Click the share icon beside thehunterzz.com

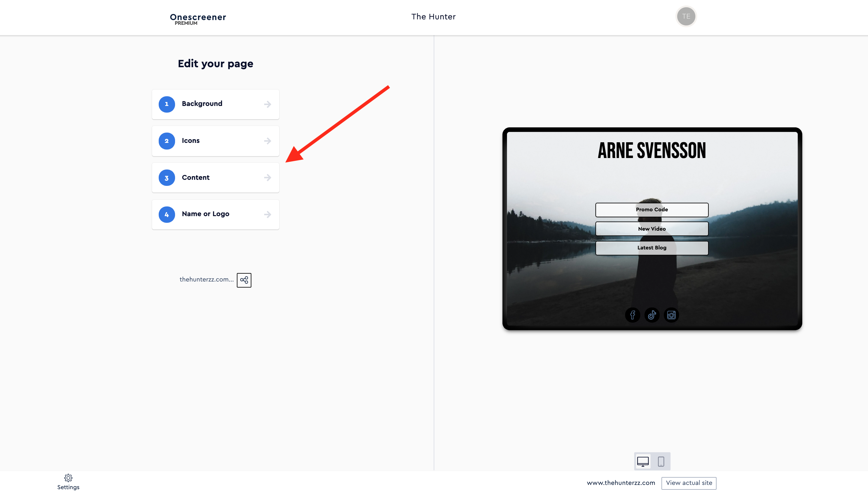coord(244,280)
